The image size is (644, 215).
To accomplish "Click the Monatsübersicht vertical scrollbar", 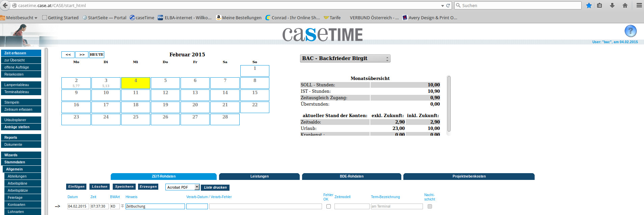I will click(449, 104).
